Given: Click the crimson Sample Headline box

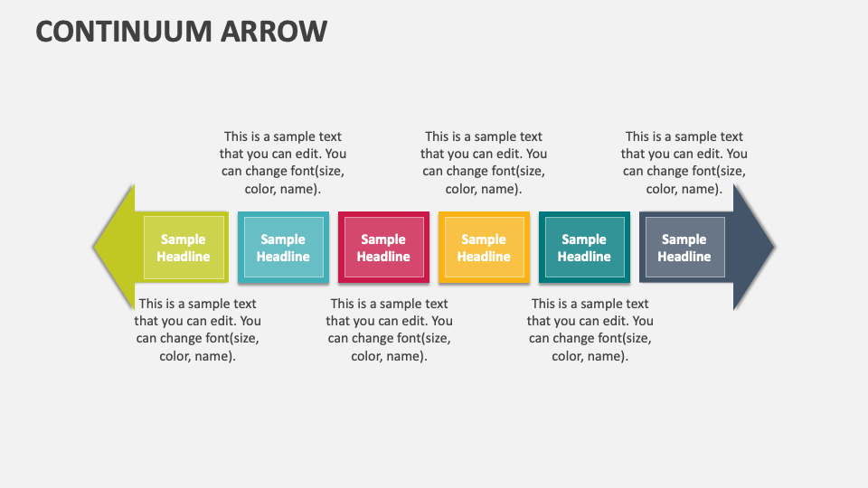Looking at the screenshot, I should pyautogui.click(x=383, y=248).
